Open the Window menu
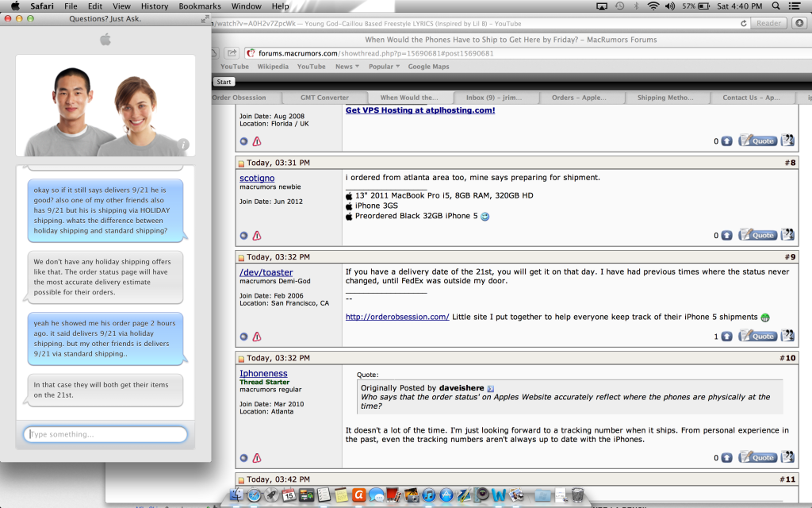Screen dimensions: 812x508 click(246, 6)
